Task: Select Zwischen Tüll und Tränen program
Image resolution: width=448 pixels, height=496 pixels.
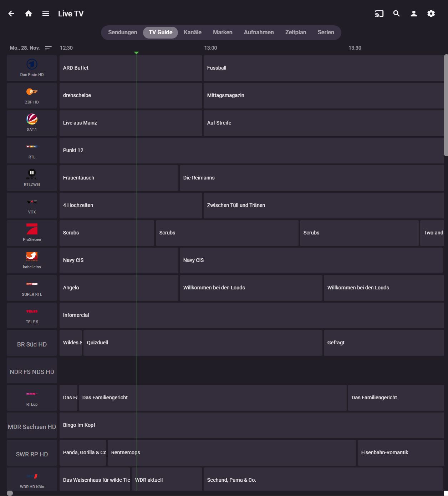Action: tap(324, 205)
